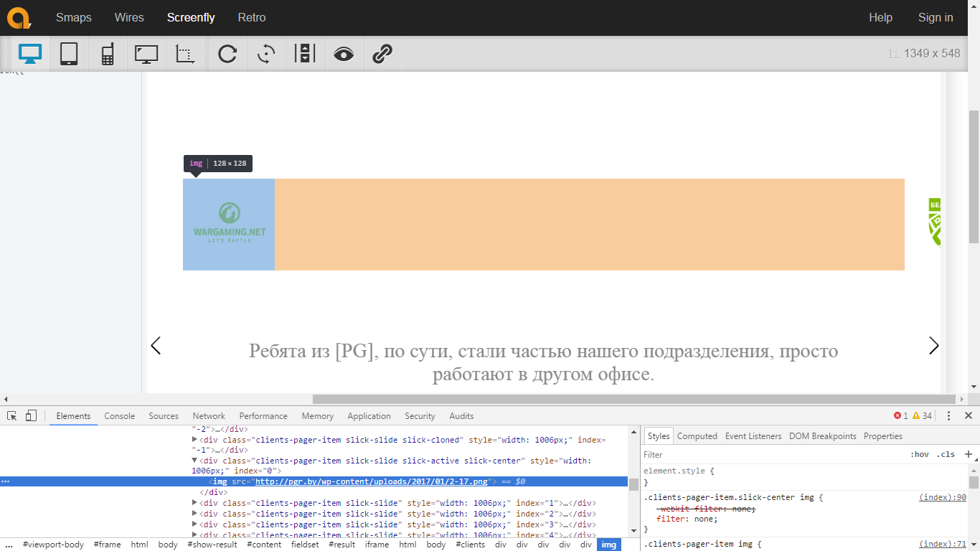Click the img src pgr.by URL link

click(372, 481)
